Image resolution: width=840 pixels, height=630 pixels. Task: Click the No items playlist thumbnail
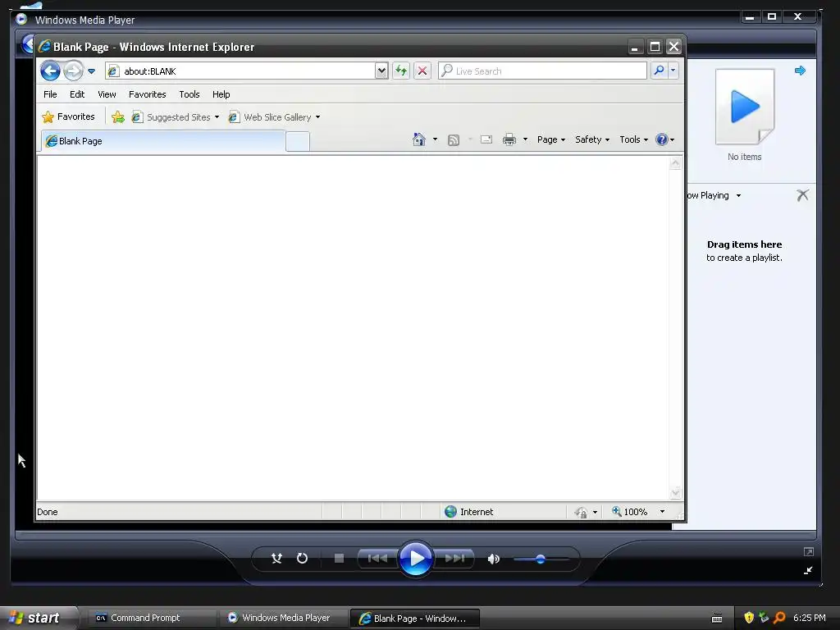coord(745,107)
